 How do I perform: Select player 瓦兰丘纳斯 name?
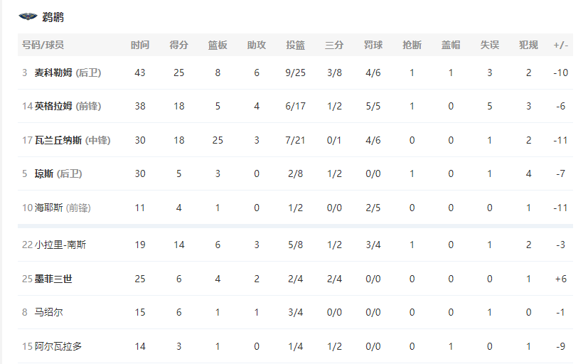[58, 140]
